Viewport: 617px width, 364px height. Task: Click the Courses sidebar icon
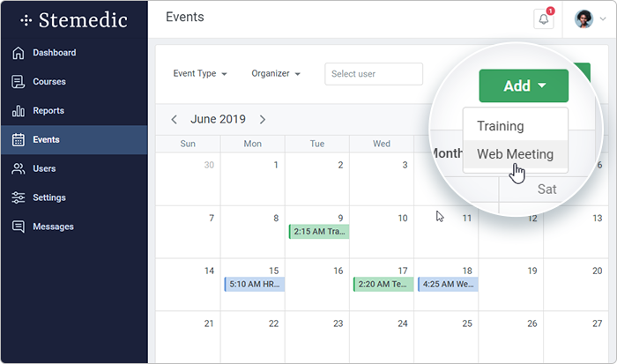[19, 82]
